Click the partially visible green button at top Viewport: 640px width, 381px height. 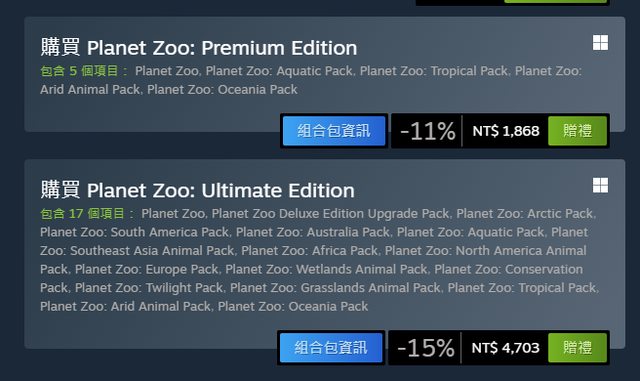click(556, 2)
